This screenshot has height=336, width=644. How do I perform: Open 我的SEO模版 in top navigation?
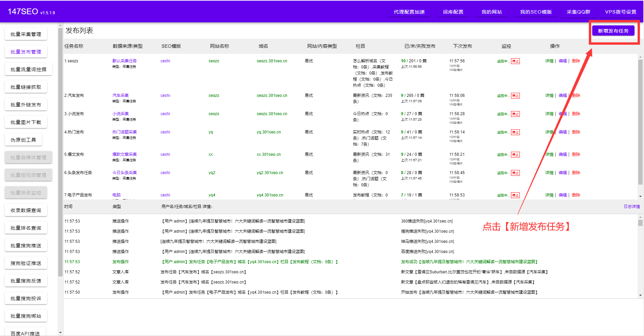(x=536, y=12)
